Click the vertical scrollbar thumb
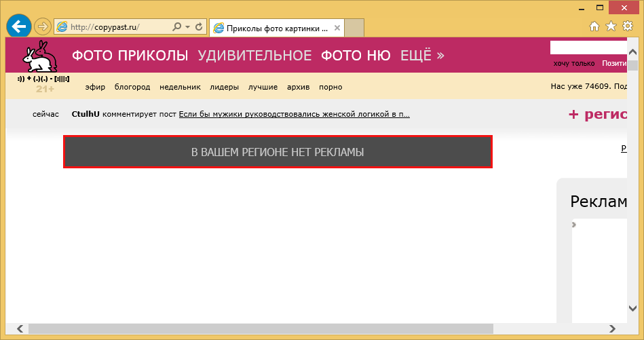This screenshot has width=644, height=340. pyautogui.click(x=632, y=66)
